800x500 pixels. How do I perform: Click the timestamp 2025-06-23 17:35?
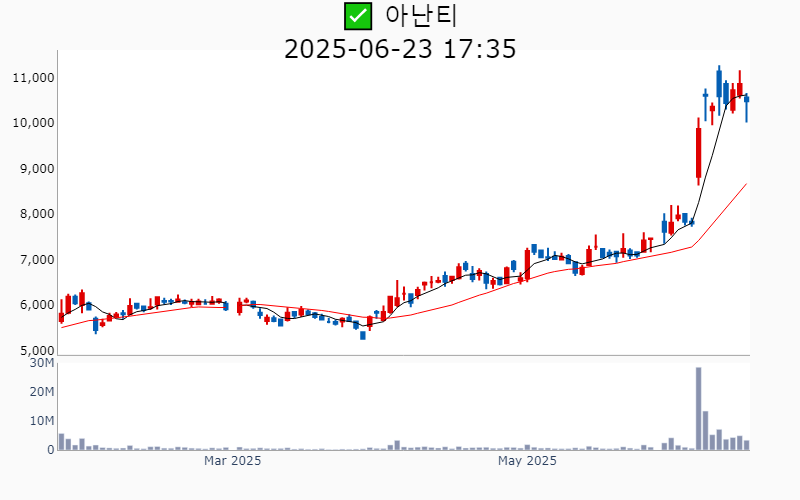pos(400,49)
